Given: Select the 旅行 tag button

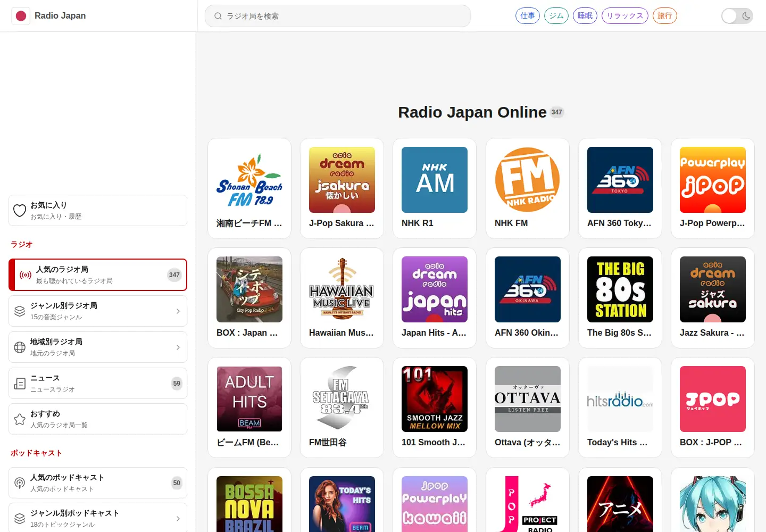Looking at the screenshot, I should pyautogui.click(x=665, y=16).
